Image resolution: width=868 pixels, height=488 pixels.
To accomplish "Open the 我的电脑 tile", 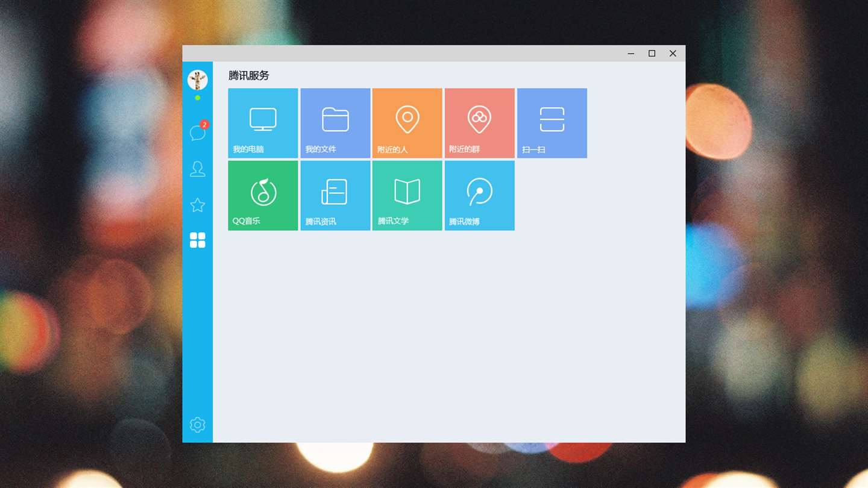I will [x=263, y=123].
